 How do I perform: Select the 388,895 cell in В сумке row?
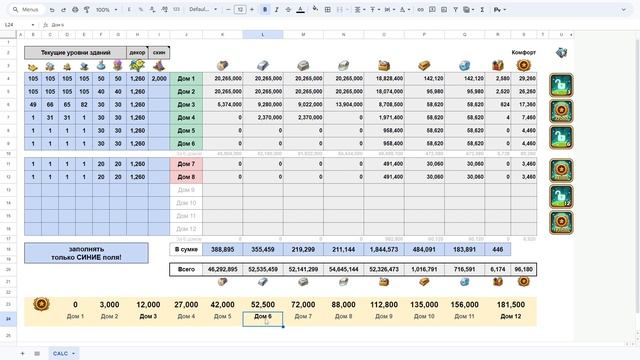tap(222, 249)
